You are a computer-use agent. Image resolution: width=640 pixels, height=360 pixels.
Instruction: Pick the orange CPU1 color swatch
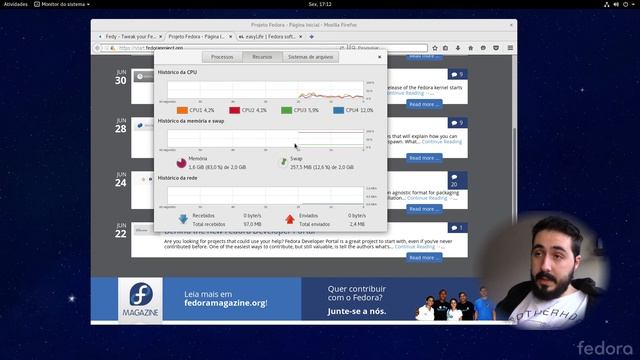182,110
